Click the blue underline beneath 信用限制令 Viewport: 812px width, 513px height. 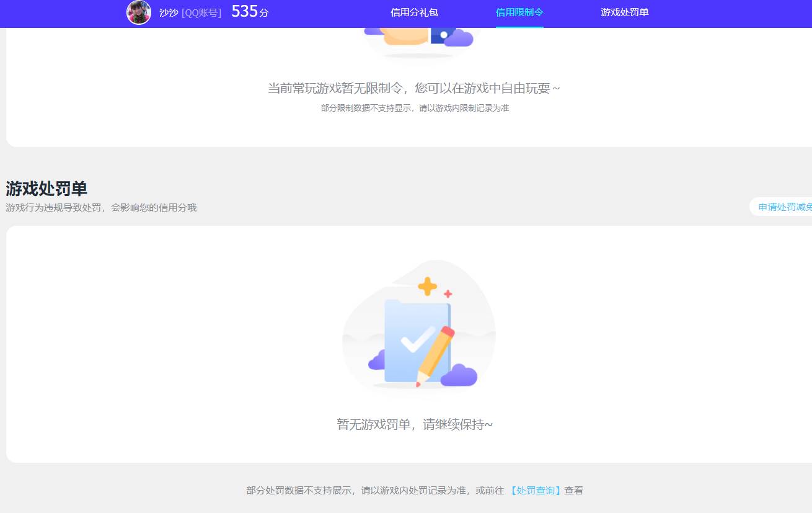(519, 27)
